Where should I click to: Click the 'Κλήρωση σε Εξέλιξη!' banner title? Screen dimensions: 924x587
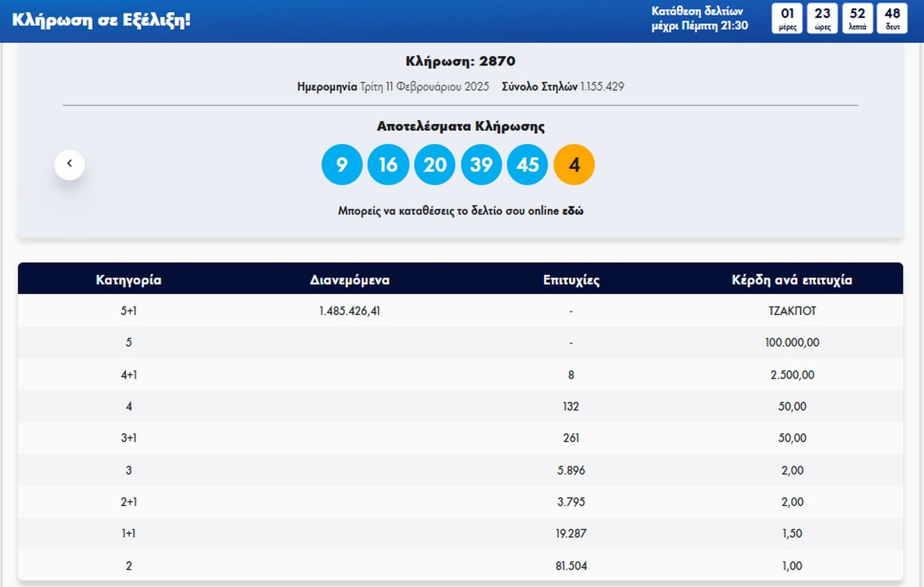pos(101,20)
